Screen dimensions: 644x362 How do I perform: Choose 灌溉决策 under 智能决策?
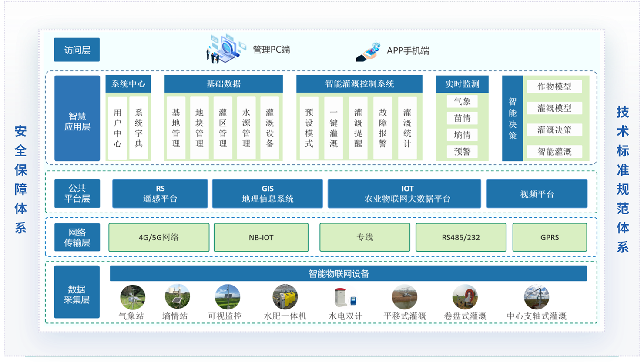tap(554, 130)
